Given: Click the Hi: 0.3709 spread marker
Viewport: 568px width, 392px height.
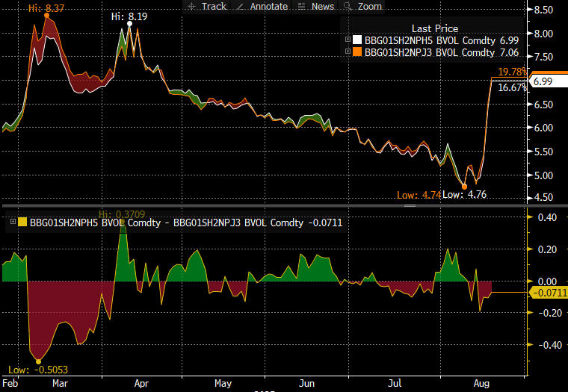Looking at the screenshot, I should click(x=123, y=221).
